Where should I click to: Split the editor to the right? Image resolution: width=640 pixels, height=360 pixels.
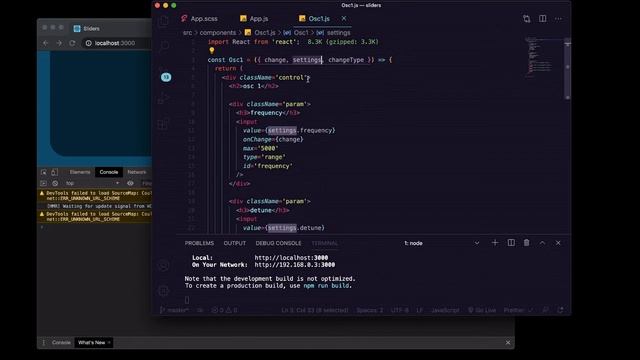click(542, 19)
